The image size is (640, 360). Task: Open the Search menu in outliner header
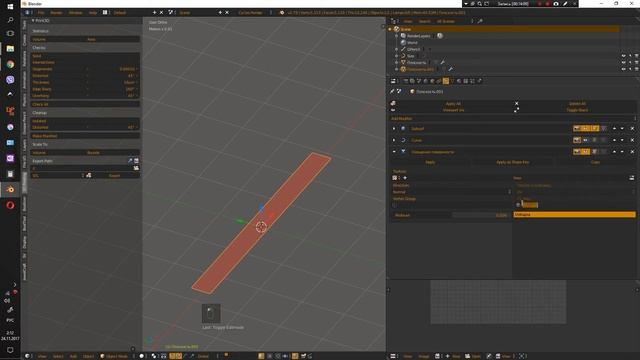[424, 21]
